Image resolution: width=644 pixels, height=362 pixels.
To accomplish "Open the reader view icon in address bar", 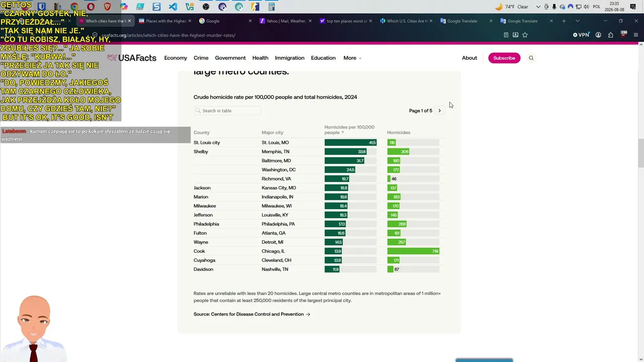I will (506, 35).
